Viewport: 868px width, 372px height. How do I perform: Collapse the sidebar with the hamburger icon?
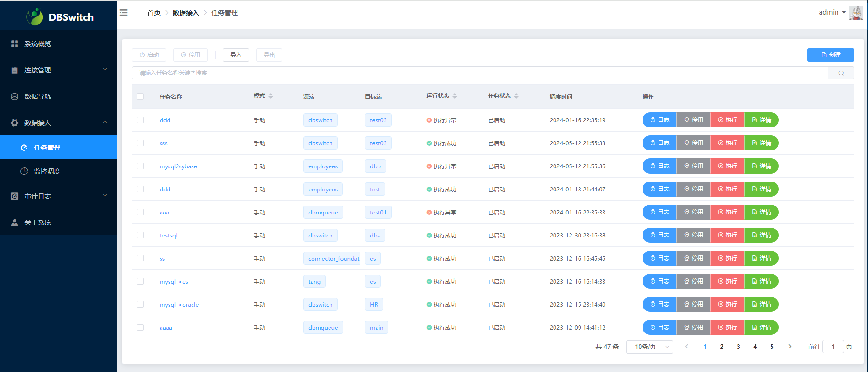point(123,13)
